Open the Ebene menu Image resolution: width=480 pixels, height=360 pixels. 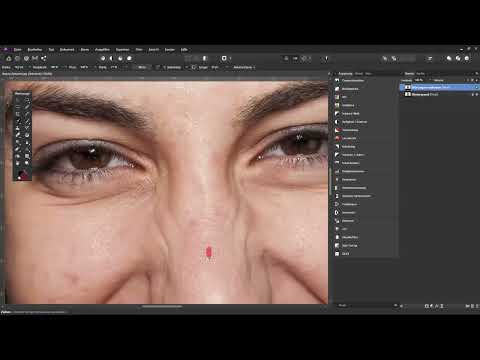(85, 50)
